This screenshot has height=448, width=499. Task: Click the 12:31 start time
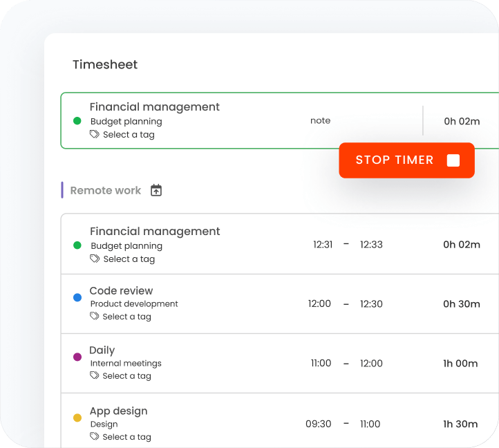click(323, 245)
